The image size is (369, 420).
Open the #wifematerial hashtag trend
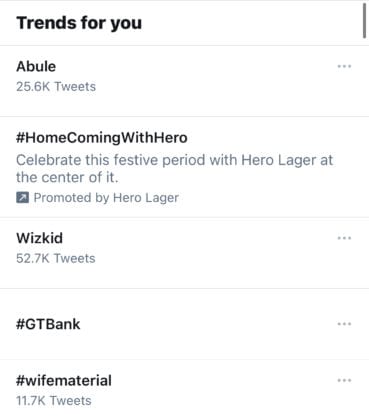(64, 380)
